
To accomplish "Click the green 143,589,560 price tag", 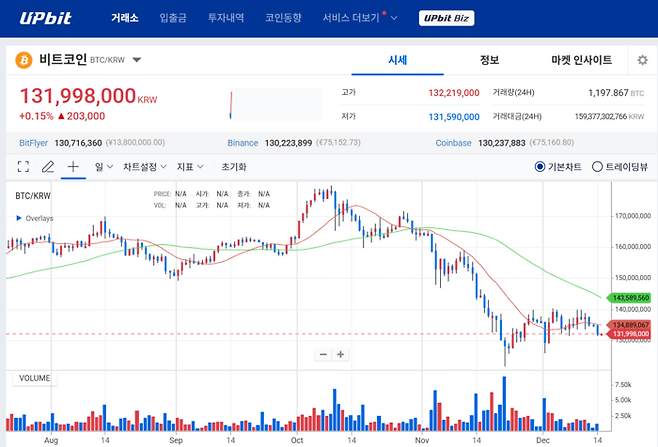I will 628,298.
